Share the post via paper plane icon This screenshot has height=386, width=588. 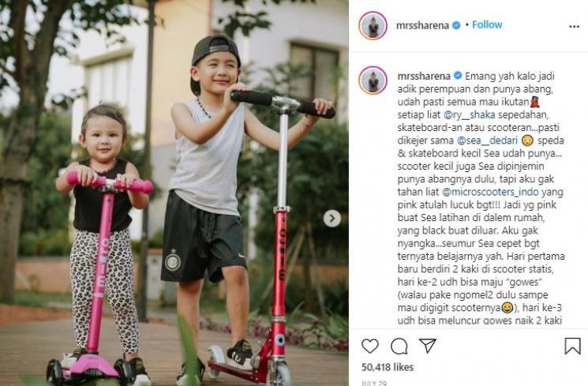428,346
